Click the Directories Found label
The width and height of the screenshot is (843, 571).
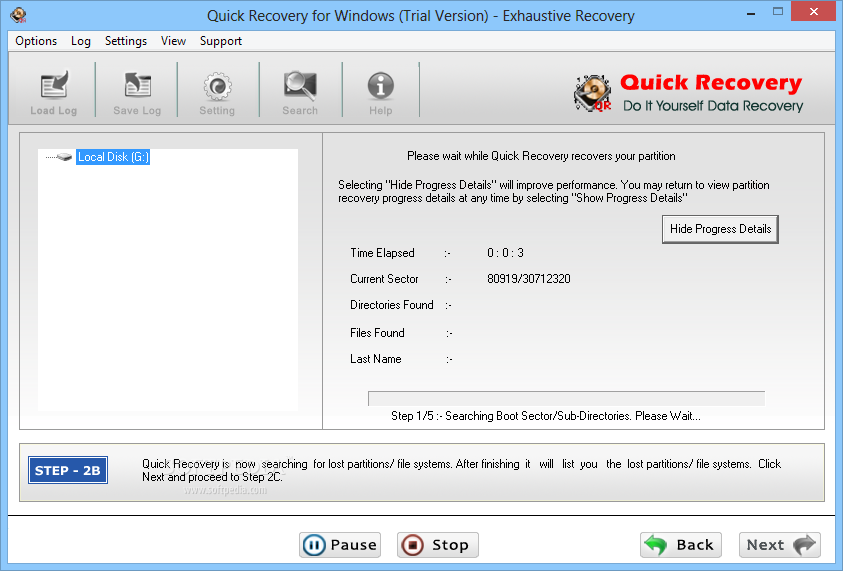tap(391, 305)
